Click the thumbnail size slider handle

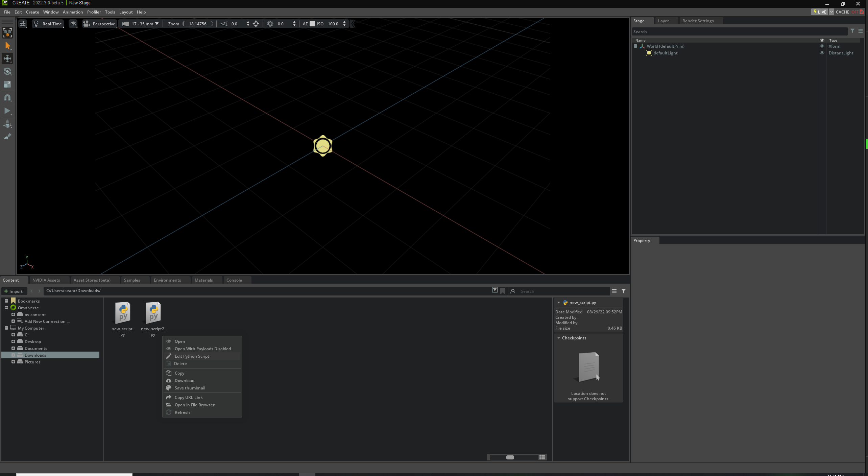coord(510,457)
